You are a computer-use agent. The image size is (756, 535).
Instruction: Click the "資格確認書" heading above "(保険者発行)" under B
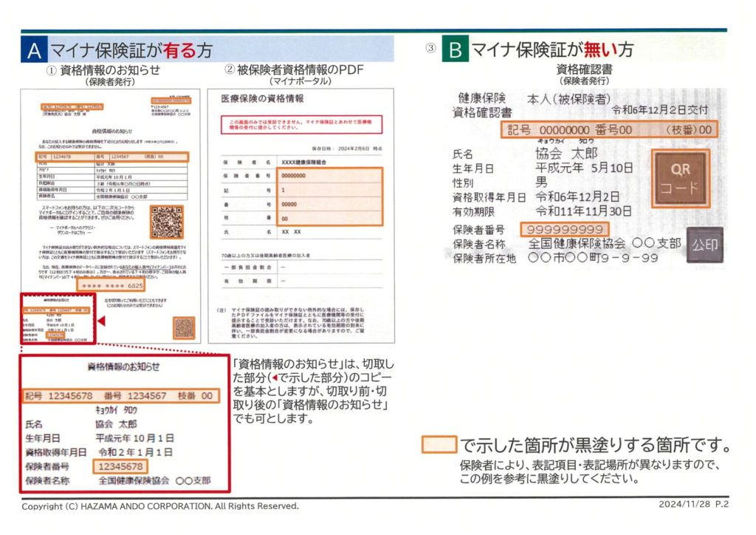pyautogui.click(x=585, y=69)
